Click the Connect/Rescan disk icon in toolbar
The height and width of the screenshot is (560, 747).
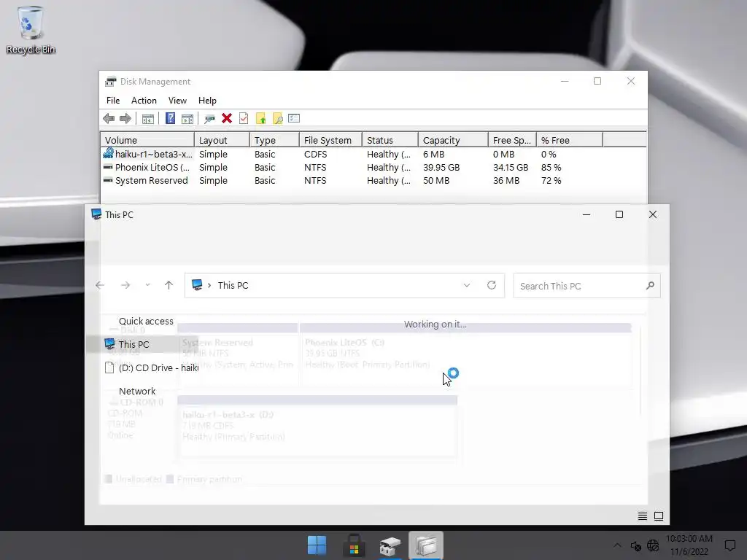click(x=209, y=119)
